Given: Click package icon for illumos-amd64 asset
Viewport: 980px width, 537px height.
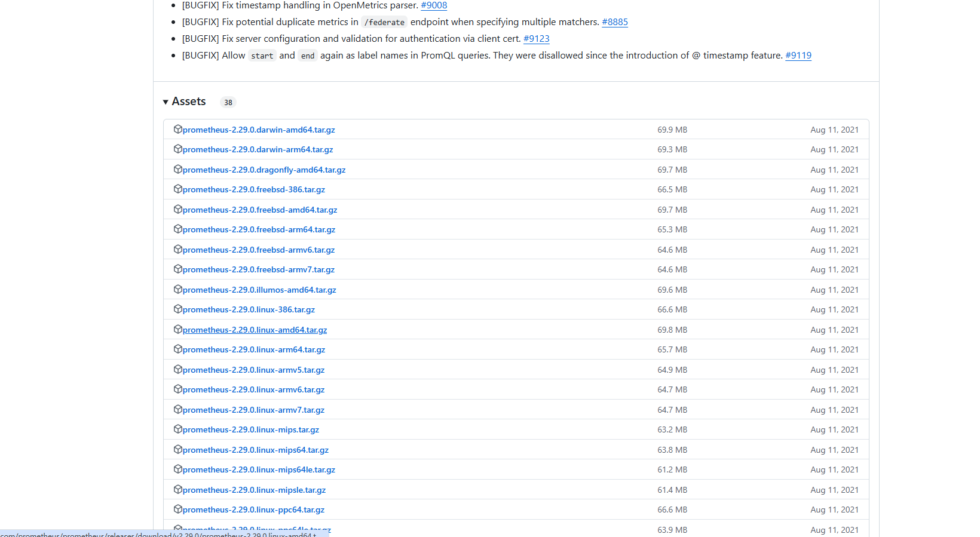Looking at the screenshot, I should point(177,289).
